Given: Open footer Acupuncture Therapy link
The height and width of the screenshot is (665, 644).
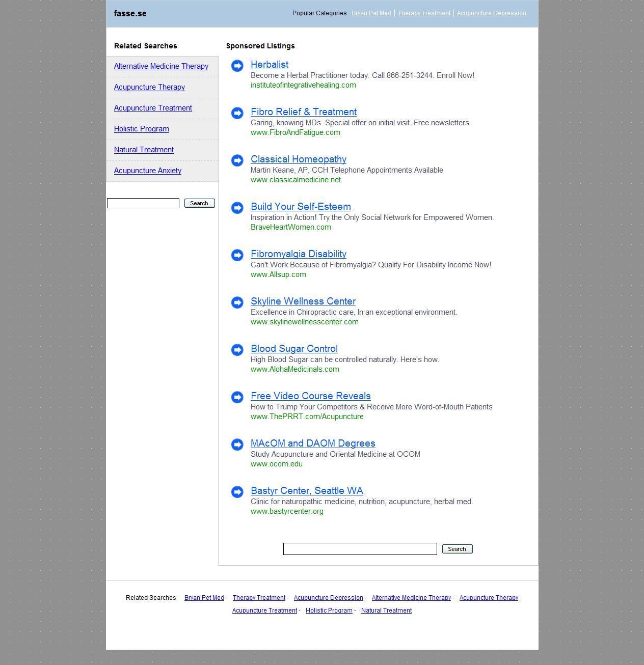Looking at the screenshot, I should click(x=489, y=598).
